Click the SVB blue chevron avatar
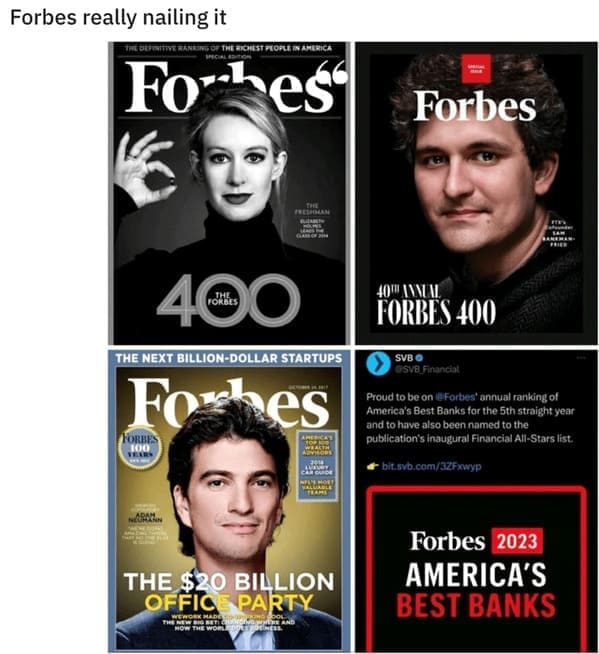The height and width of the screenshot is (654, 599). click(378, 364)
